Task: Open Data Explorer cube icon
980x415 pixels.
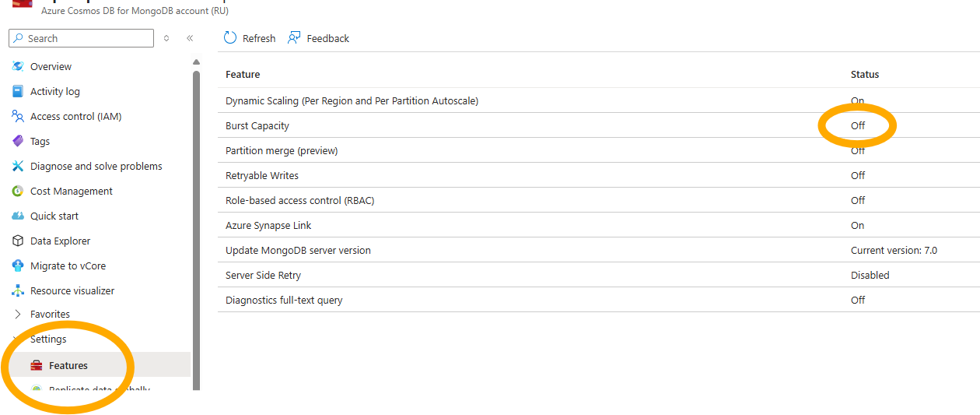Action: pos(18,241)
